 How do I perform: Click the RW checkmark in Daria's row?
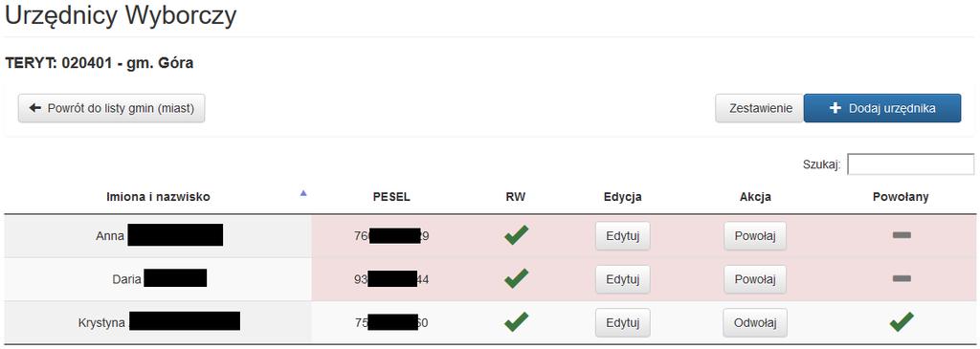516,278
